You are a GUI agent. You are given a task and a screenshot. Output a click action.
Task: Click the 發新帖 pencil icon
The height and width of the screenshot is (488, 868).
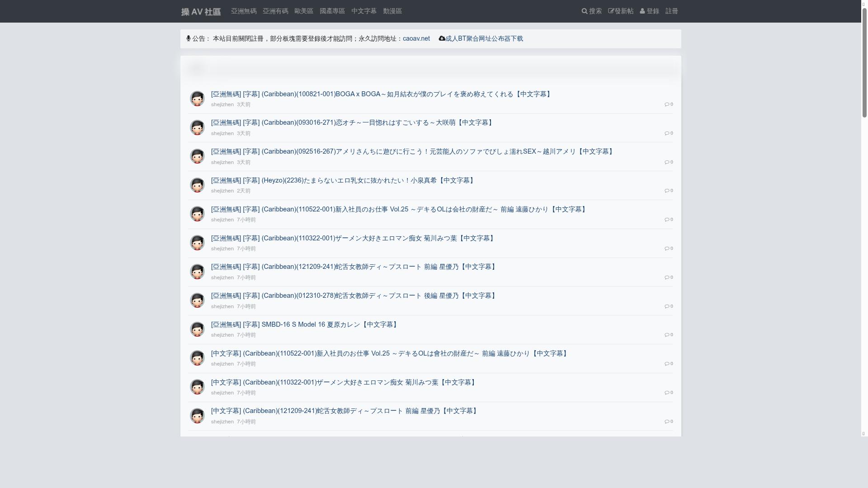coord(611,11)
